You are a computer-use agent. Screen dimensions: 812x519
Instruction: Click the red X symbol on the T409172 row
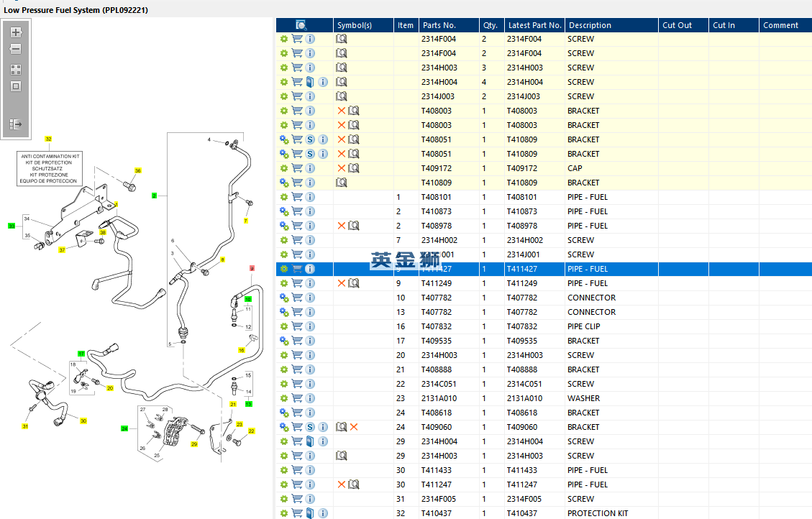click(341, 168)
